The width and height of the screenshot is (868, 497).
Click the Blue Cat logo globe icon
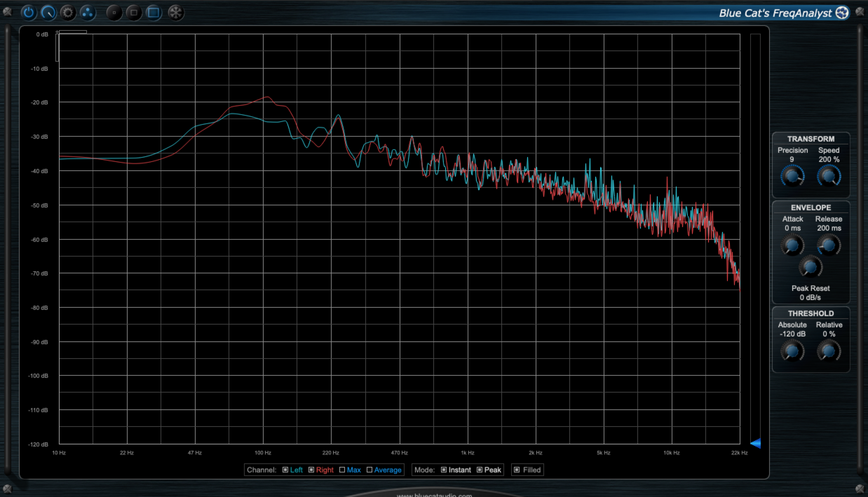click(842, 13)
